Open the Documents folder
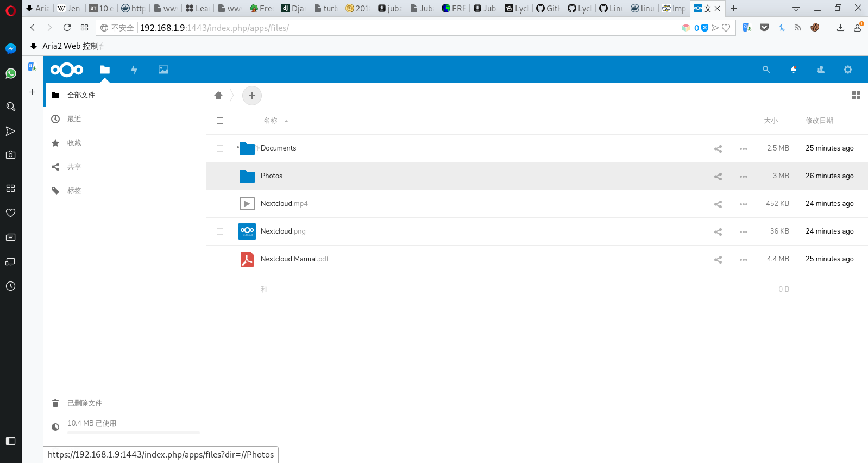Image resolution: width=868 pixels, height=463 pixels. [278, 148]
